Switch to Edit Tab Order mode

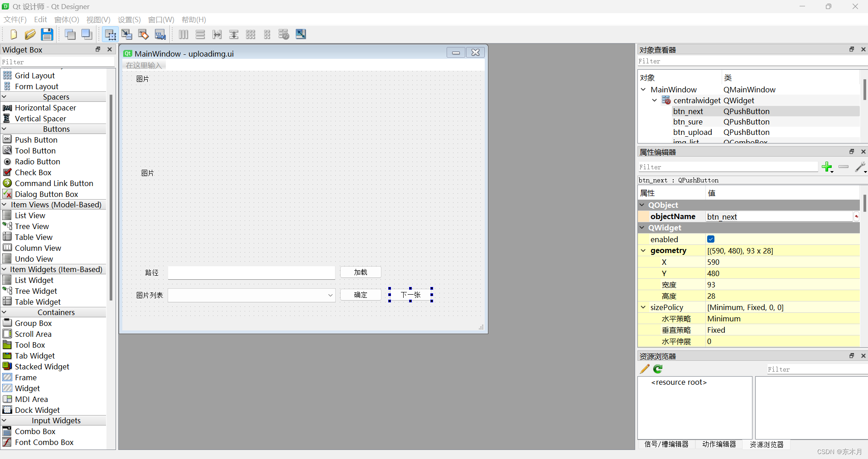(x=160, y=34)
